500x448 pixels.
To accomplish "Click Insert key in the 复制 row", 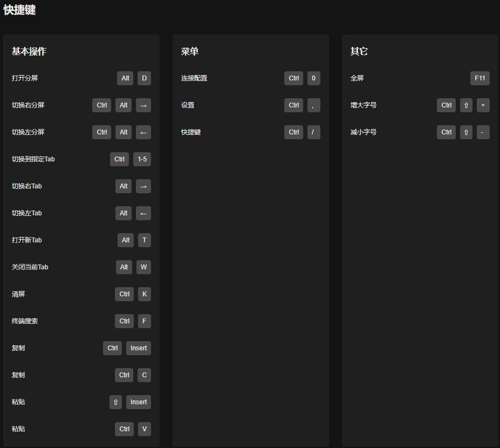I will pos(139,348).
